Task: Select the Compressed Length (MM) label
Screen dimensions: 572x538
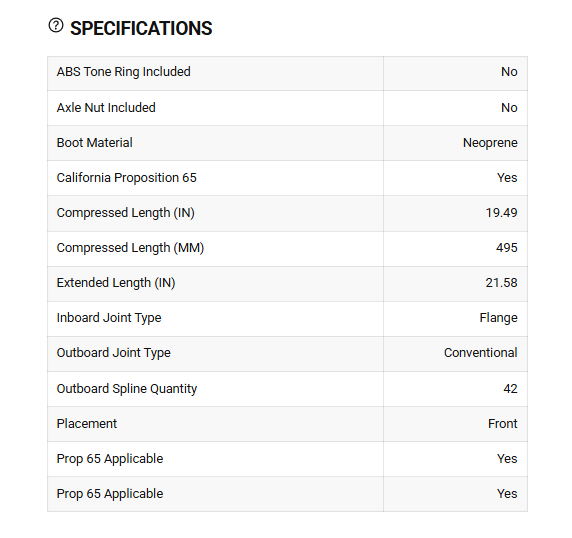Action: point(130,248)
